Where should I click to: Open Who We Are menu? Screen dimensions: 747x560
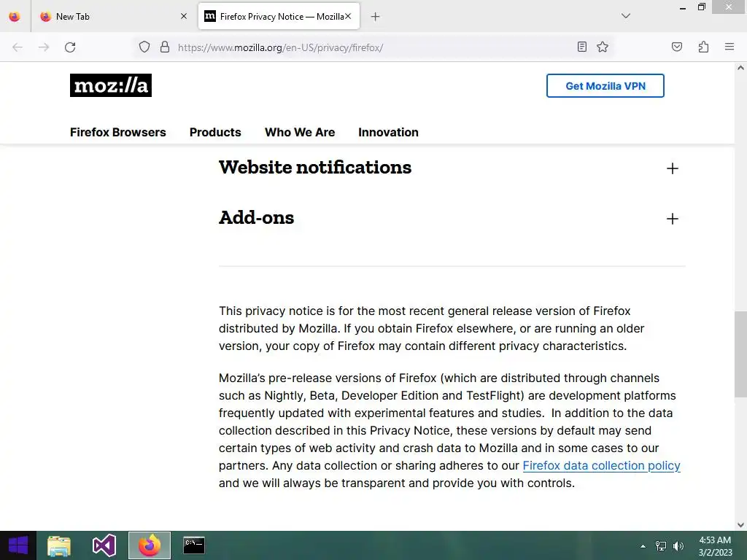[x=300, y=133]
